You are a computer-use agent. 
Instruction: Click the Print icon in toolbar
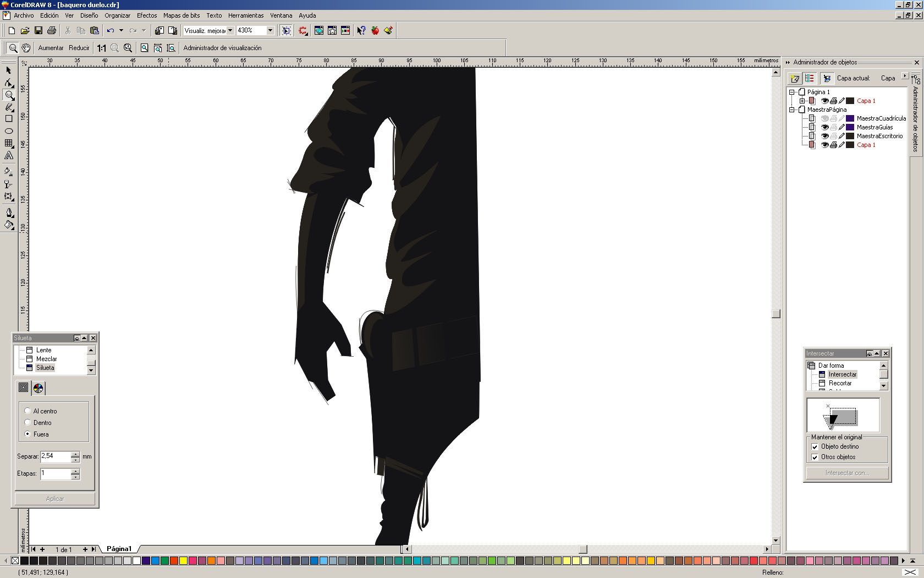coord(52,31)
